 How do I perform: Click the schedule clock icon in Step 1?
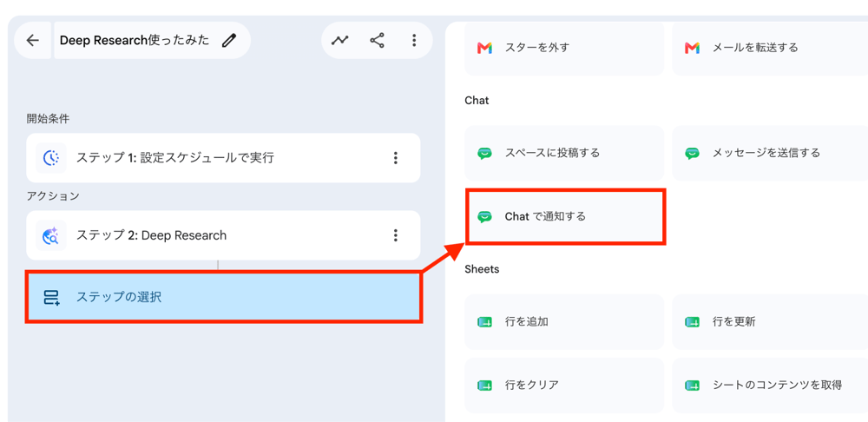tap(51, 158)
